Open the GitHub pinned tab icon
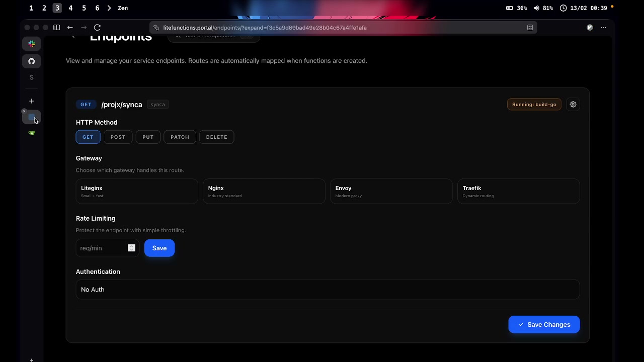Image resolution: width=644 pixels, height=362 pixels. pyautogui.click(x=31, y=61)
